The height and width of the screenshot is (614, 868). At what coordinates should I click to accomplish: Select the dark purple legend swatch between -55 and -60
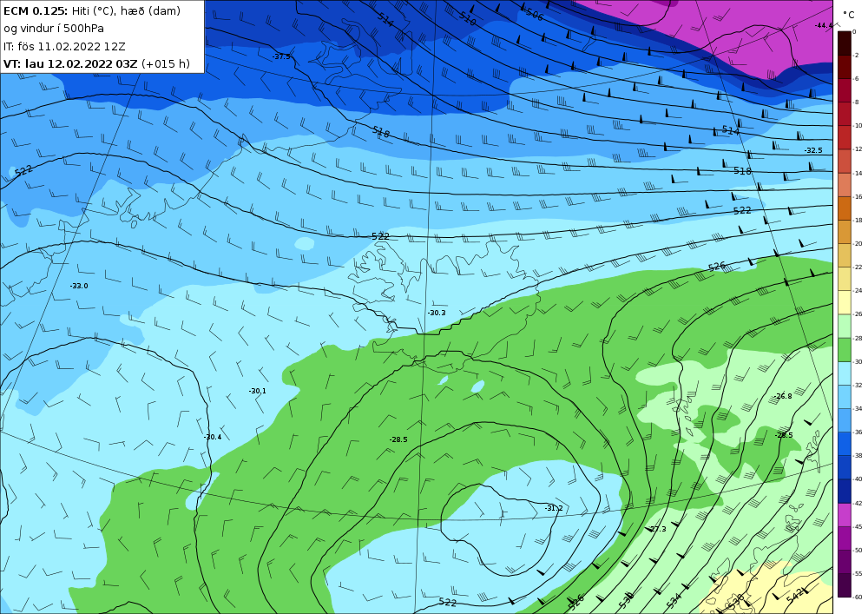pyautogui.click(x=845, y=585)
